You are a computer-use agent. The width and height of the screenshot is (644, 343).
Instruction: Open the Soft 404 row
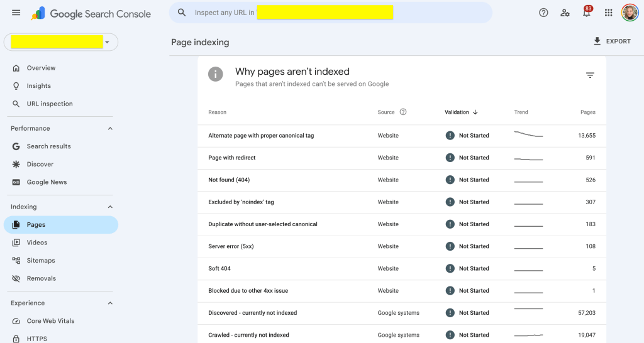tap(402, 269)
